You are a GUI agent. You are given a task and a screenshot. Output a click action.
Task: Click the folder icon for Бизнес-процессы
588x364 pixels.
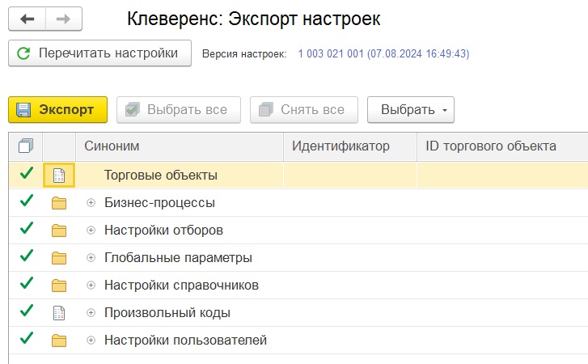tap(59, 203)
